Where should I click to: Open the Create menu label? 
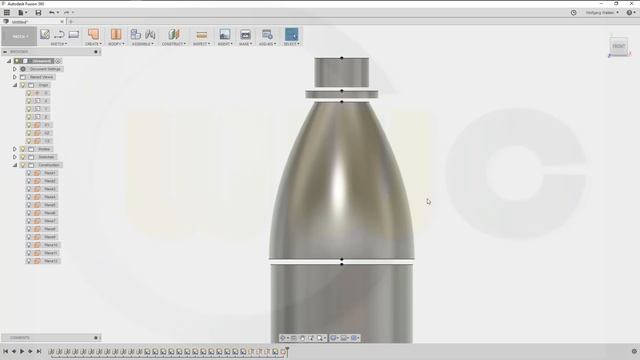point(93,44)
